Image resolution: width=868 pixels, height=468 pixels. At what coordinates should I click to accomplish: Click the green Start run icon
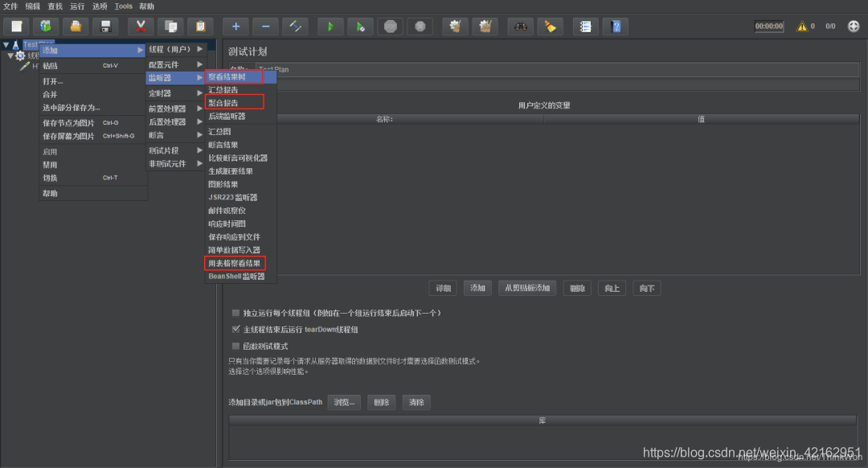click(330, 26)
